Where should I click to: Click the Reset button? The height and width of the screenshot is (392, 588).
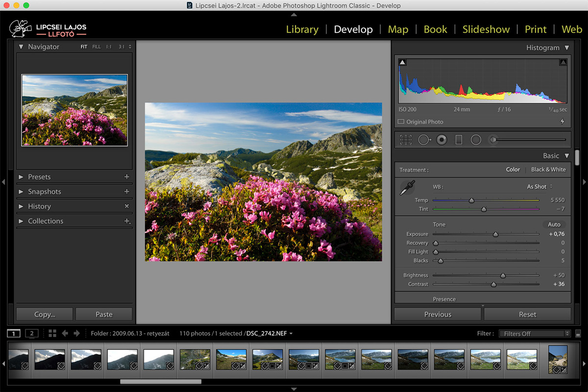528,314
